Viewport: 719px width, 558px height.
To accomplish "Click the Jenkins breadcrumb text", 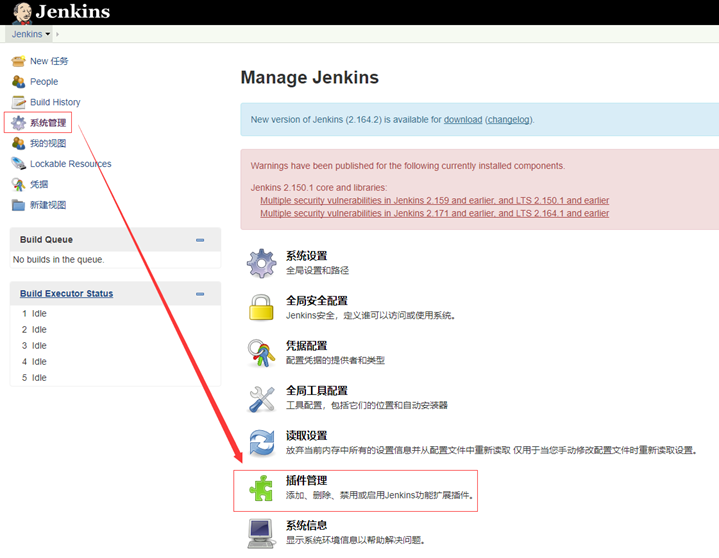I will 27,34.
